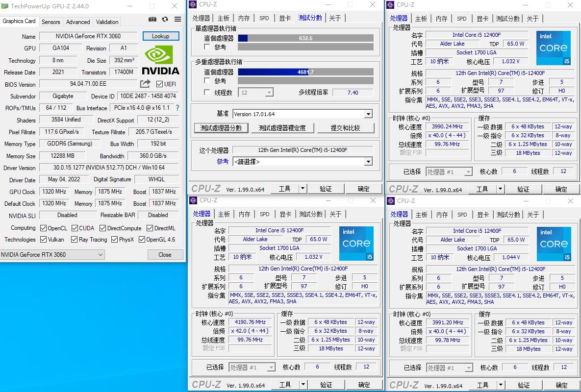Screen dimensions: 581x392
Task: Click the CPU-Z app icon in the titlebar
Action: 194,4
